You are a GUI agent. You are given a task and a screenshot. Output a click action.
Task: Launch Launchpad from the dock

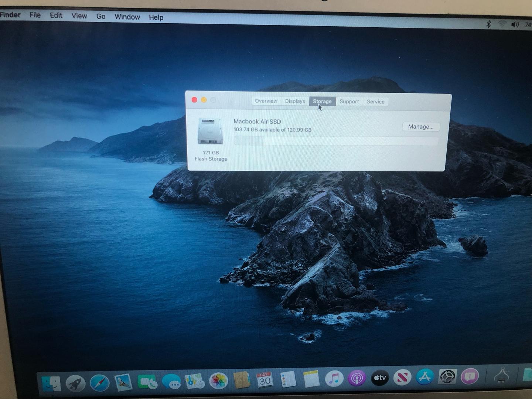pos(75,383)
